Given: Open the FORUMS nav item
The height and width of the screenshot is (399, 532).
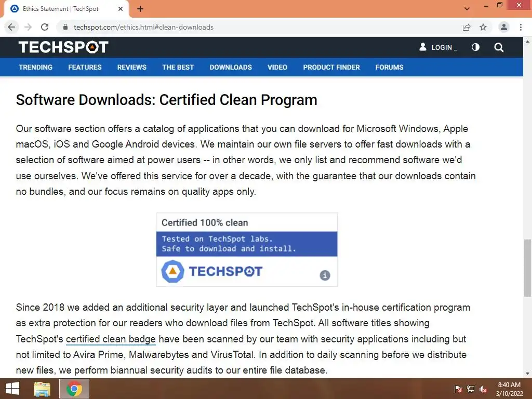Looking at the screenshot, I should pyautogui.click(x=389, y=67).
